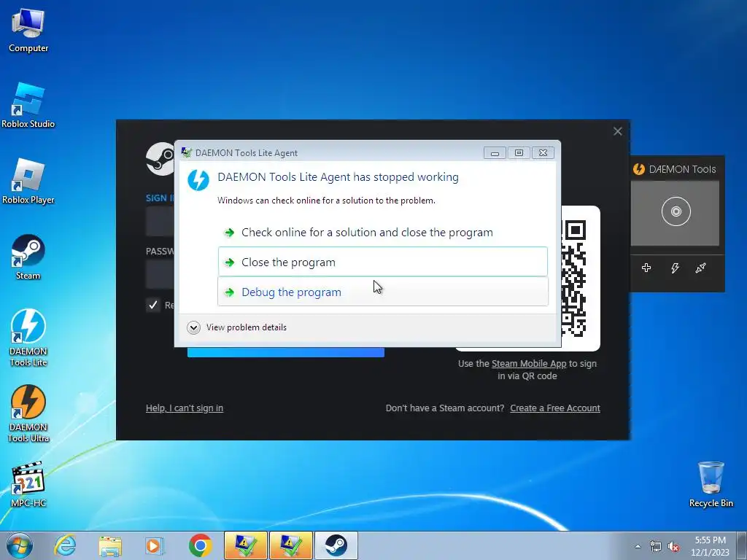This screenshot has height=560, width=747.
Task: Open the Create a Free Account link
Action: (x=555, y=408)
